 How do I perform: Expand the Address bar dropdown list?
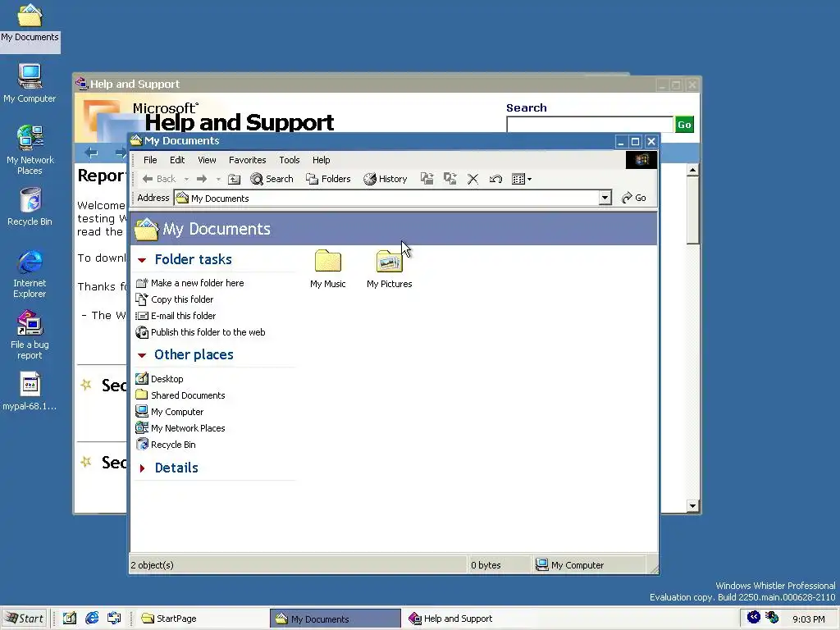(x=605, y=198)
